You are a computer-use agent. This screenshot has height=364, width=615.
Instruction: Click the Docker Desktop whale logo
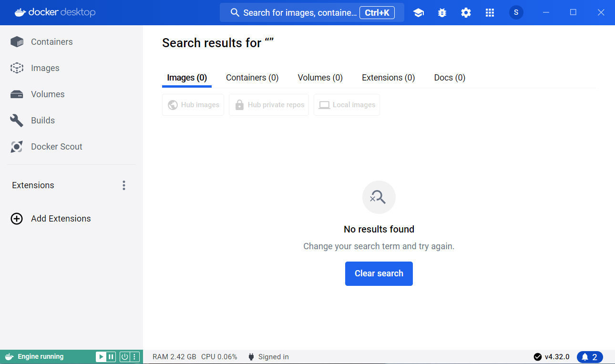(20, 12)
